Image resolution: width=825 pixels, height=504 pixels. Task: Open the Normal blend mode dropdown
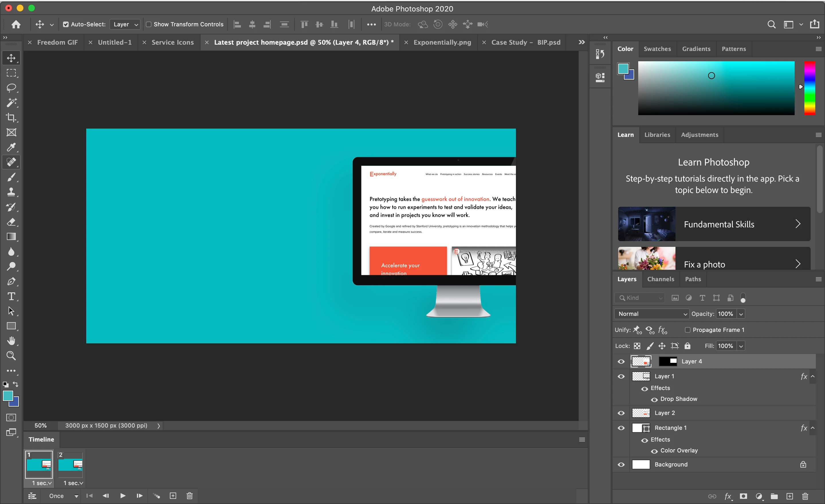652,314
